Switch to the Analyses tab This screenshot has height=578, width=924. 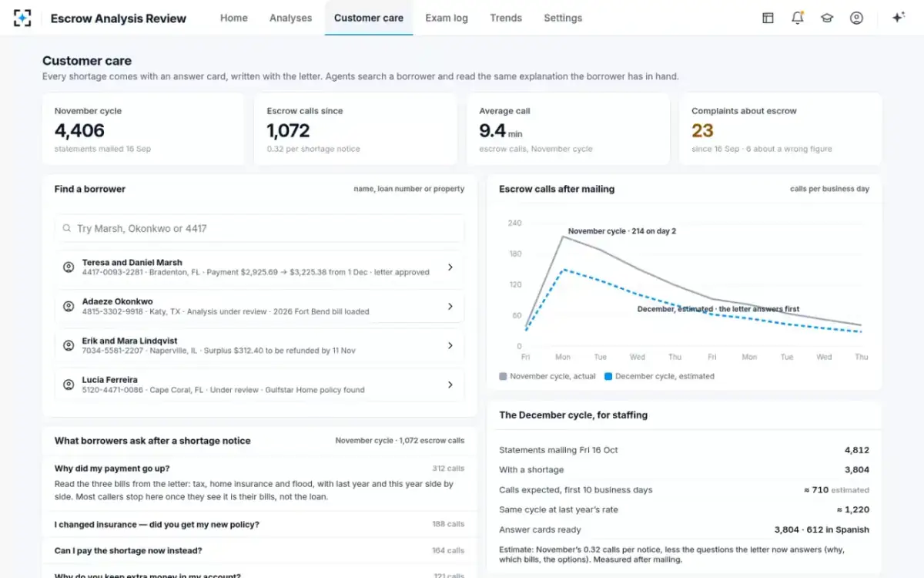tap(291, 18)
